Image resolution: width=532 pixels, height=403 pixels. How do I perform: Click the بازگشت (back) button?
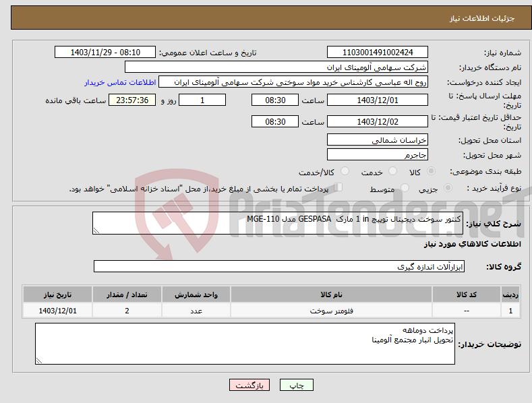tap(249, 385)
